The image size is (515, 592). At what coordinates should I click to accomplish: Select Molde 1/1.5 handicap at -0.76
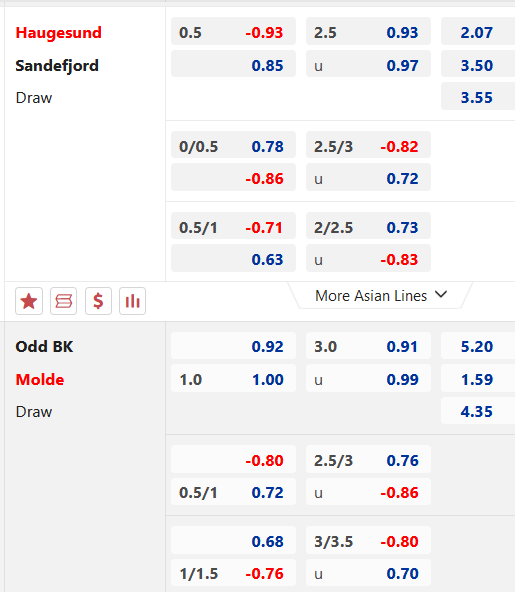[x=233, y=572]
